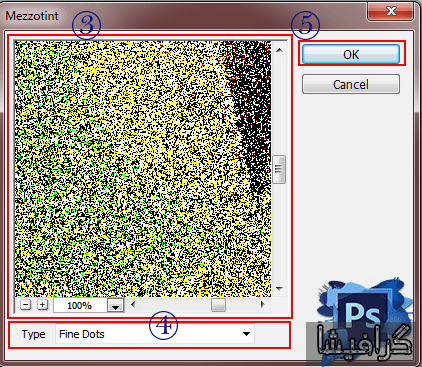The width and height of the screenshot is (422, 367).
Task: Click the preview scroll up arrow
Action: click(279, 50)
